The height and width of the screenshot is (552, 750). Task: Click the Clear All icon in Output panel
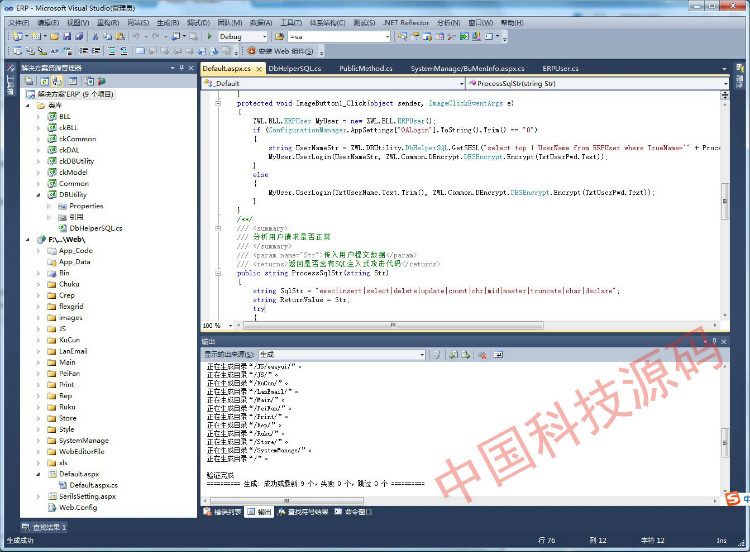pyautogui.click(x=481, y=354)
